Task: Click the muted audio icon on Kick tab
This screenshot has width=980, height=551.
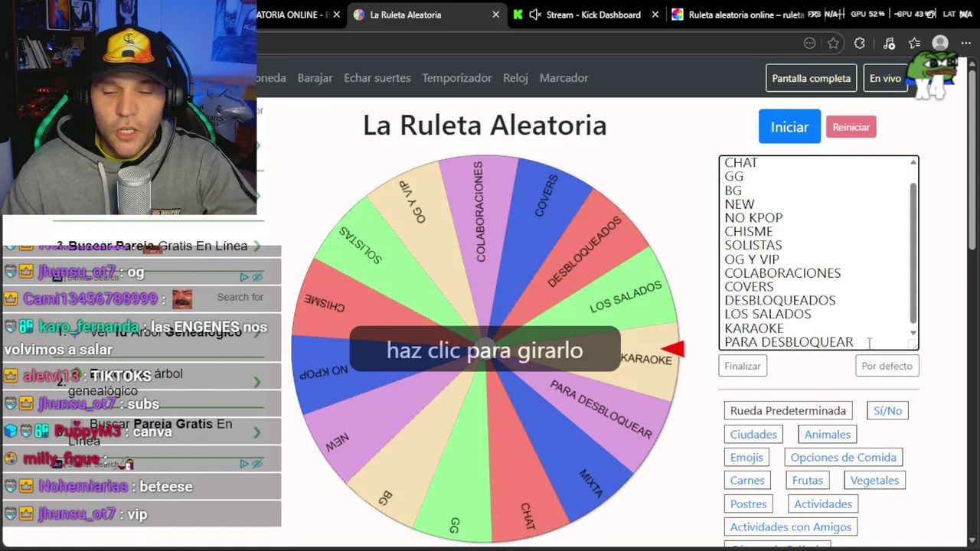Action: tap(535, 15)
